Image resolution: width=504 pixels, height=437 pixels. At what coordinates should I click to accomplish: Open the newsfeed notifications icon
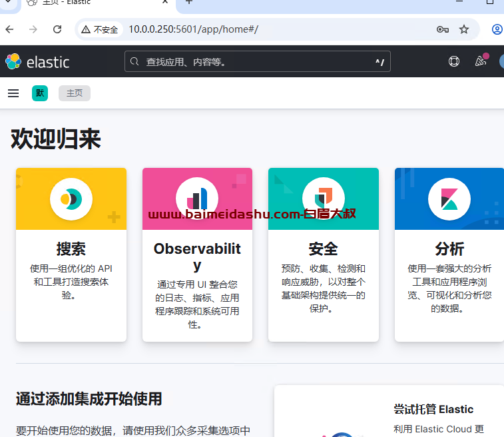(481, 60)
